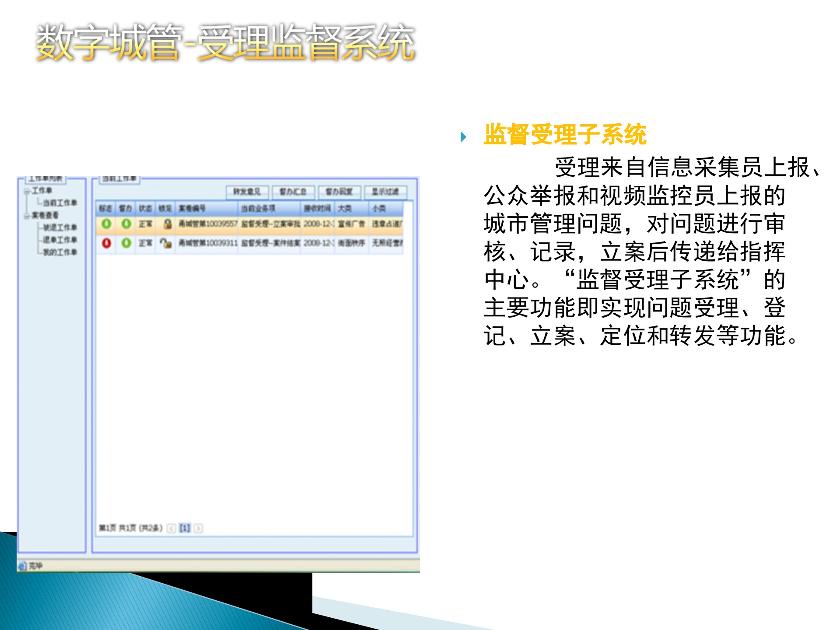840x630 pixels.
Task: Collapse the 案卷查看 tree node
Action: coord(26,215)
